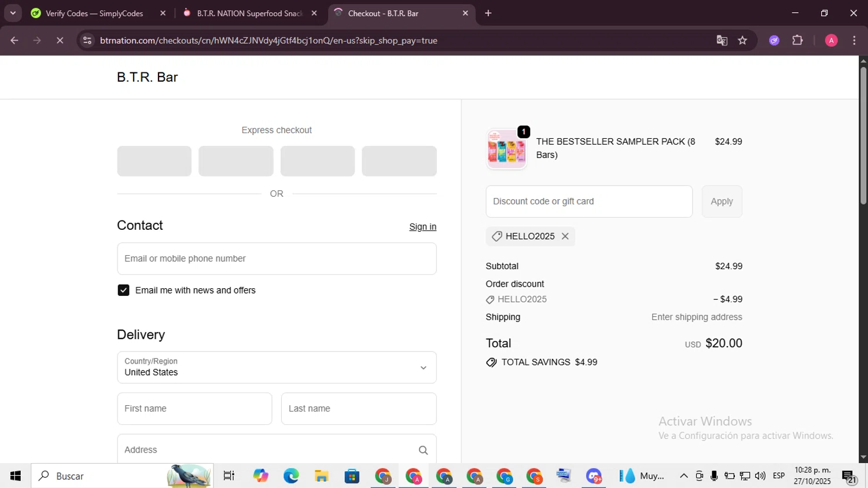
Task: Open the Chrome taskbar icon with J badge
Action: (383, 476)
